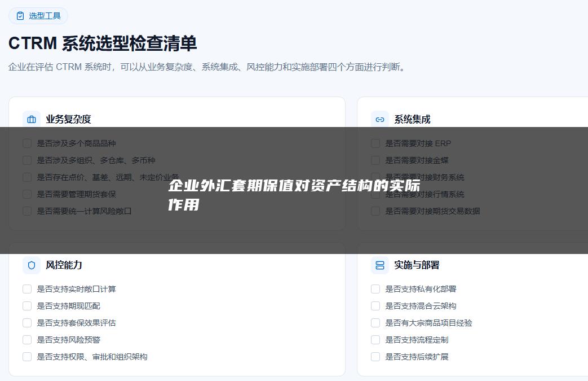Click the clipboard icon in 选型工具 badge
This screenshot has width=588, height=381.
click(x=20, y=16)
